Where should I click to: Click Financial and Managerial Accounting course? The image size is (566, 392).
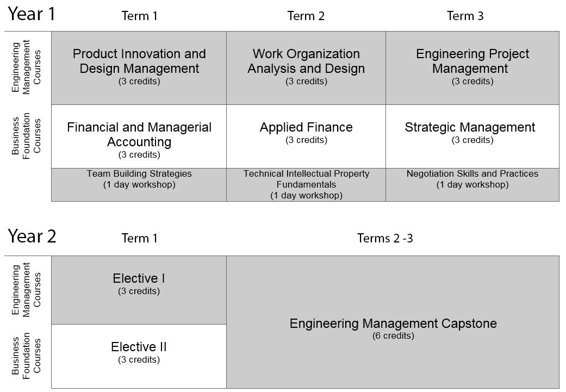(139, 136)
